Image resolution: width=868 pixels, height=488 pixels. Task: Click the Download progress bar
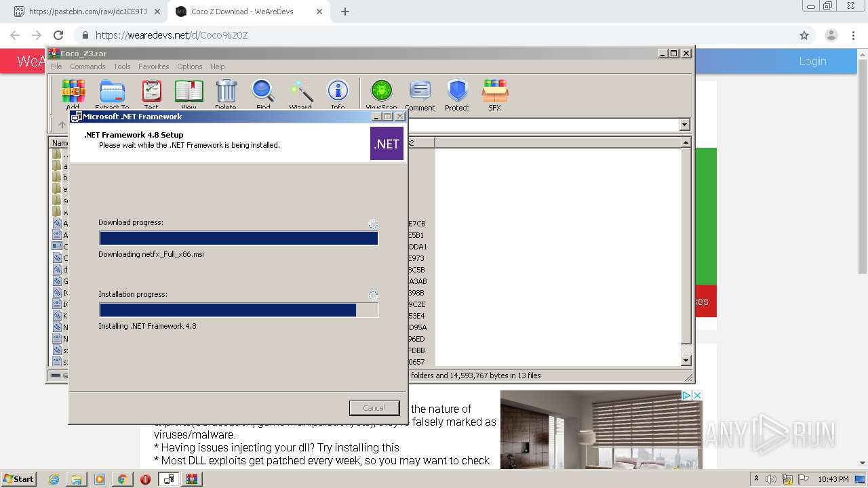pyautogui.click(x=239, y=238)
